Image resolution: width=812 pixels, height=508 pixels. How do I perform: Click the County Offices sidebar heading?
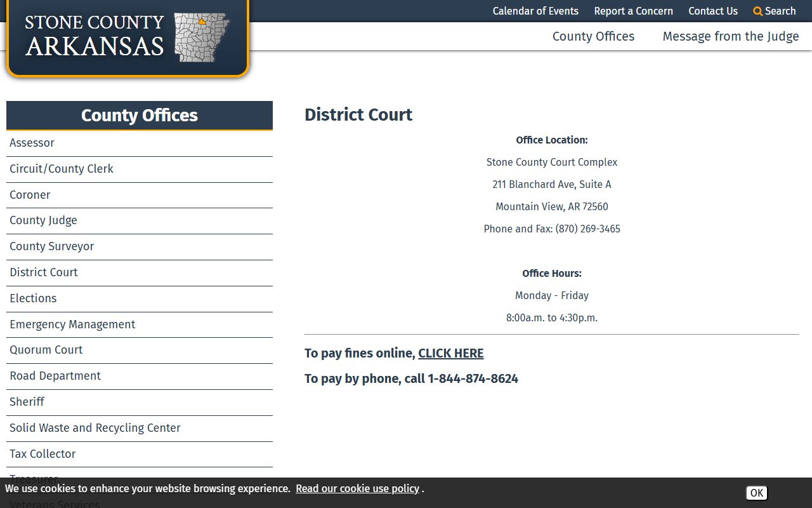tap(140, 115)
